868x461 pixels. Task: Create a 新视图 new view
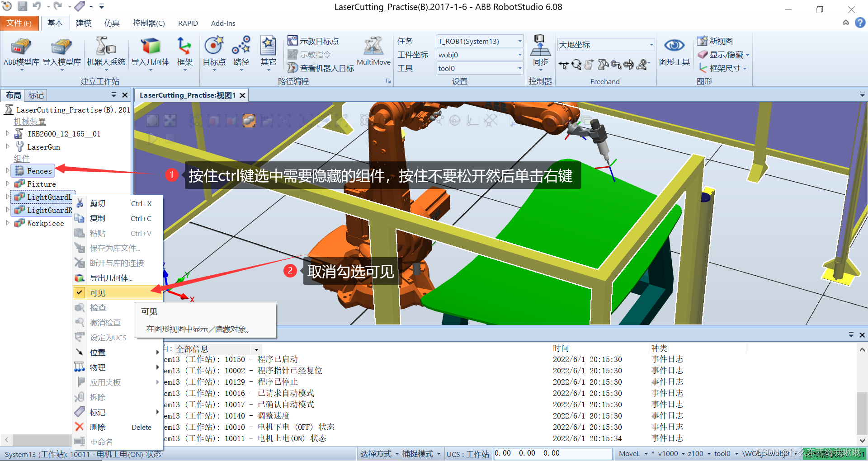(715, 41)
